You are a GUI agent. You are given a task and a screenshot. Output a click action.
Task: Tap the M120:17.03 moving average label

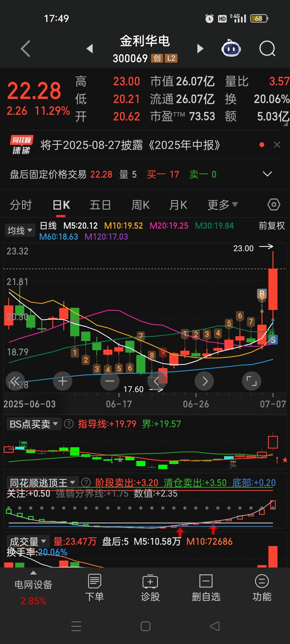coord(106,237)
